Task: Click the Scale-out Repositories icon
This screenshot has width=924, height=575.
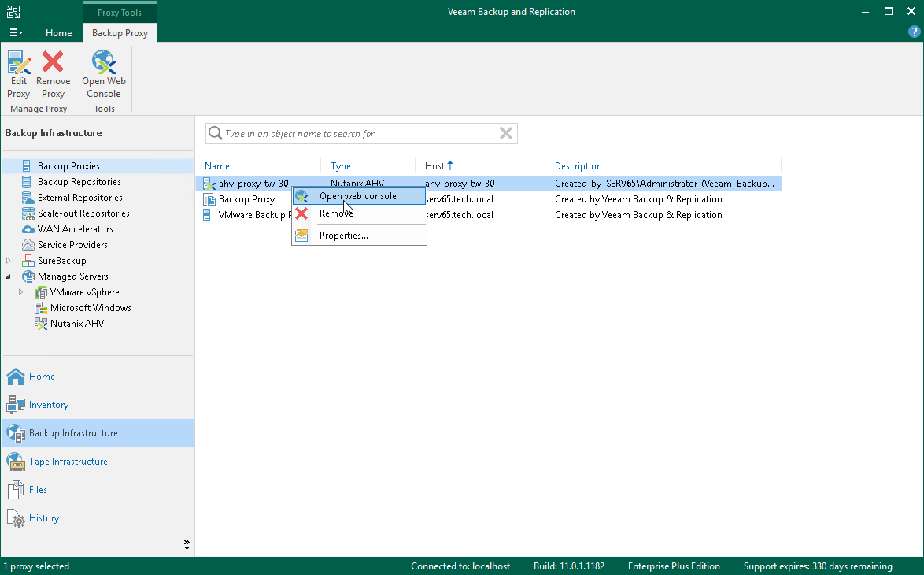Action: coord(28,213)
